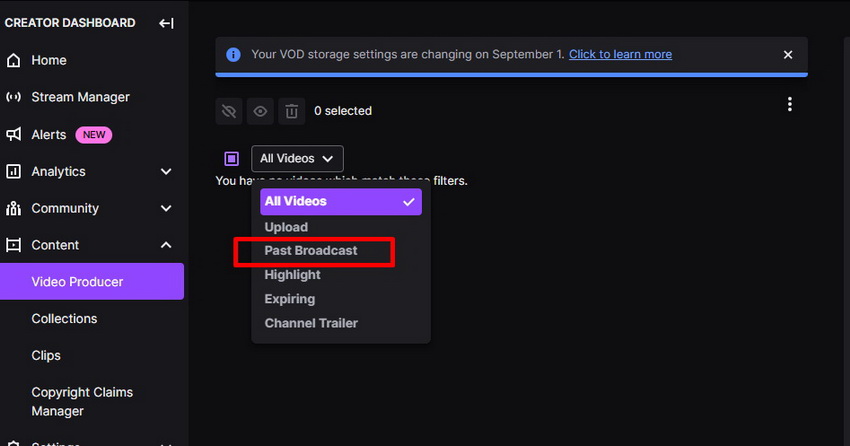Click the Analytics label

(x=59, y=171)
